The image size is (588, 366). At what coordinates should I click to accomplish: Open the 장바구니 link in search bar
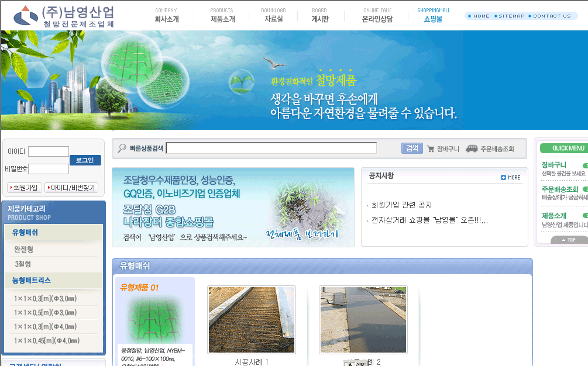click(x=448, y=149)
